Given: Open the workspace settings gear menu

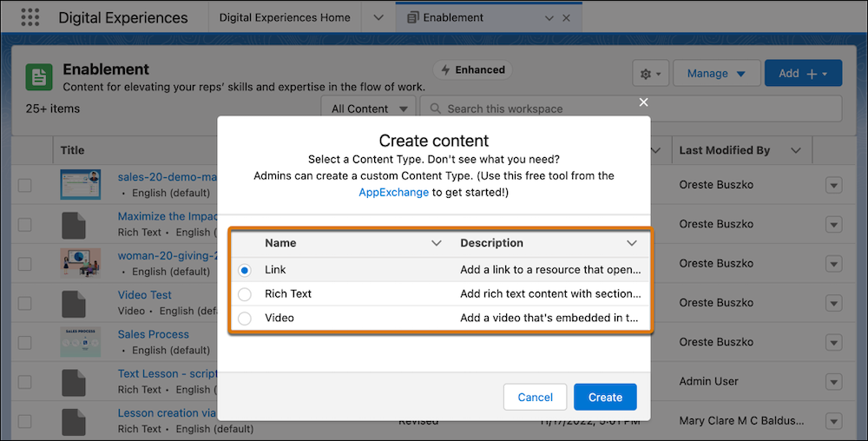Looking at the screenshot, I should 649,74.
